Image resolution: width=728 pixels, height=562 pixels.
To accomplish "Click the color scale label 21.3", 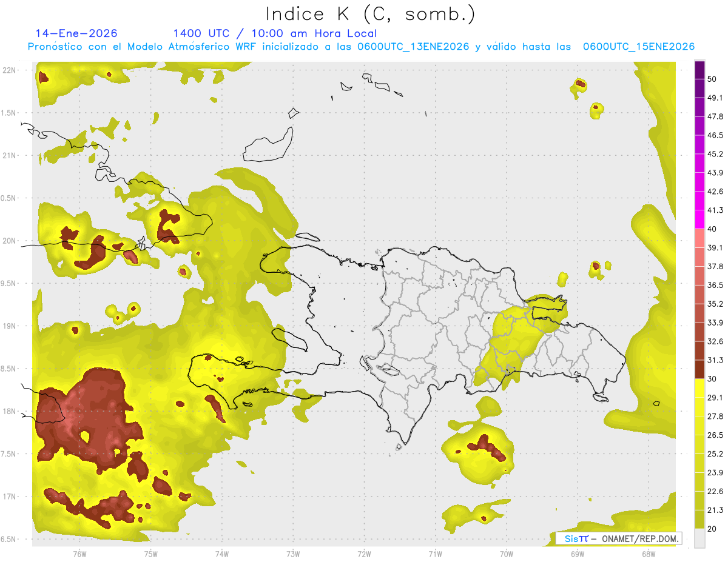I will (715, 510).
